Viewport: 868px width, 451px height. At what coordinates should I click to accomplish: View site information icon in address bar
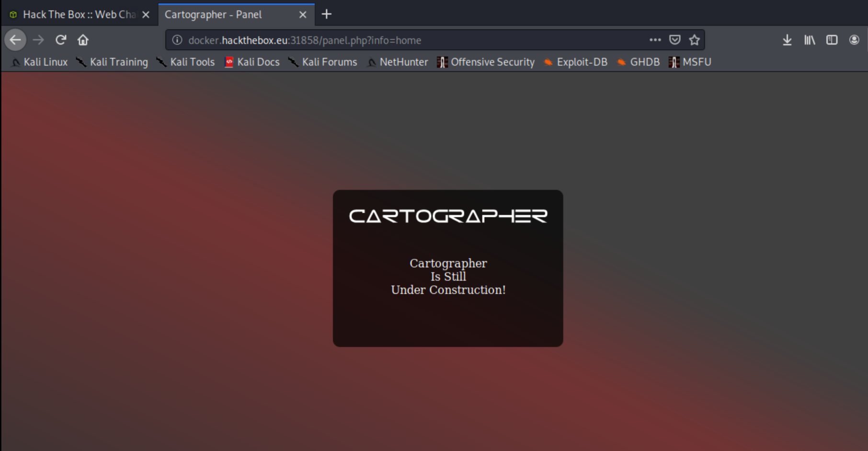(177, 40)
